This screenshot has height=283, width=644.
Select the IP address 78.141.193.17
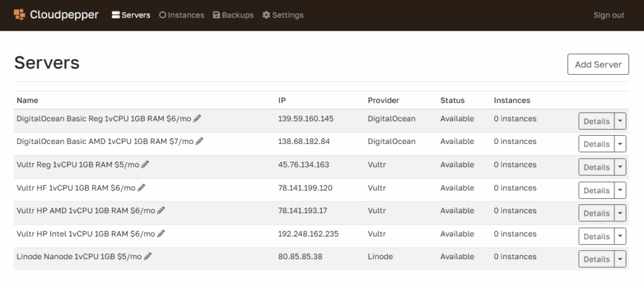303,211
